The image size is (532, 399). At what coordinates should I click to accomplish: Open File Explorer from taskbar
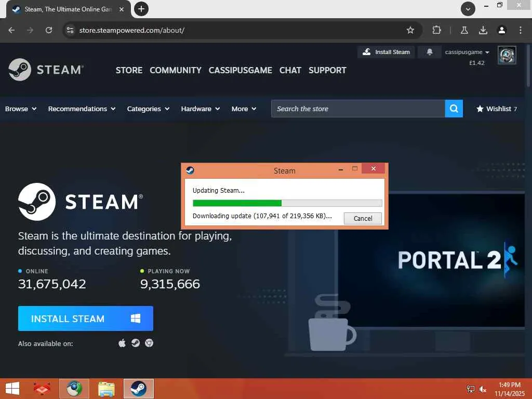coord(106,389)
